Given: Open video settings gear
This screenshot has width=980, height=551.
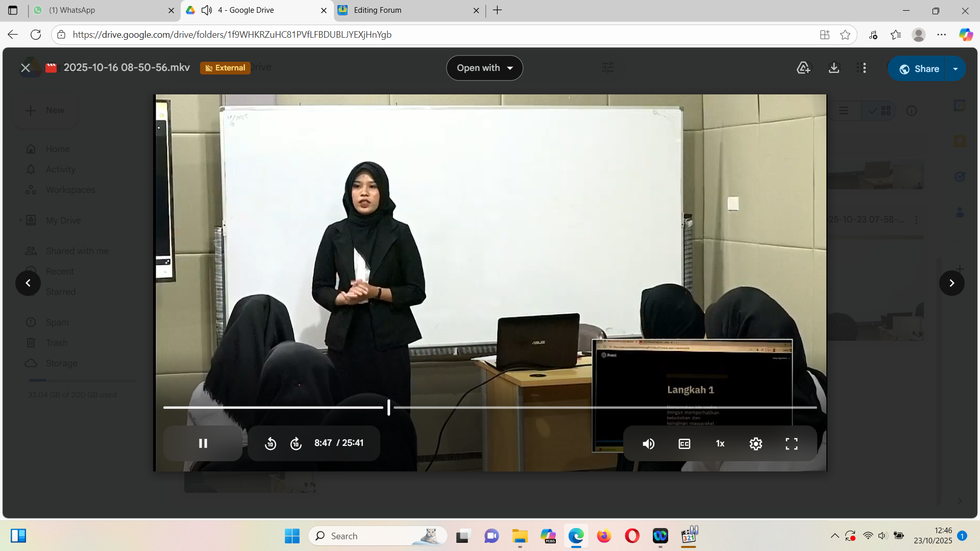Looking at the screenshot, I should point(755,444).
